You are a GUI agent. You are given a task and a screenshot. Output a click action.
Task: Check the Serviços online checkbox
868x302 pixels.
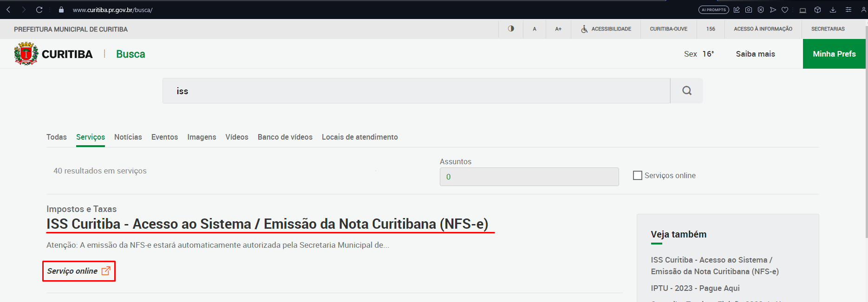tap(638, 175)
